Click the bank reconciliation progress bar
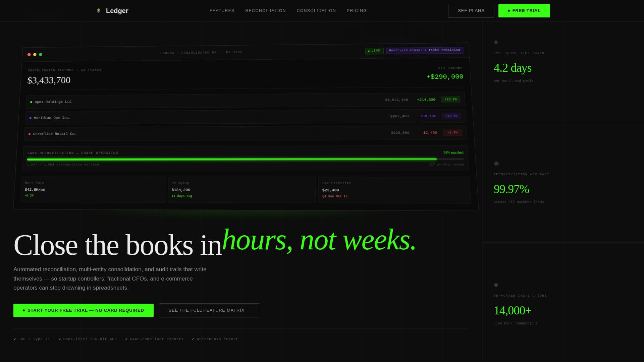This screenshot has width=644, height=362. pyautogui.click(x=245, y=159)
